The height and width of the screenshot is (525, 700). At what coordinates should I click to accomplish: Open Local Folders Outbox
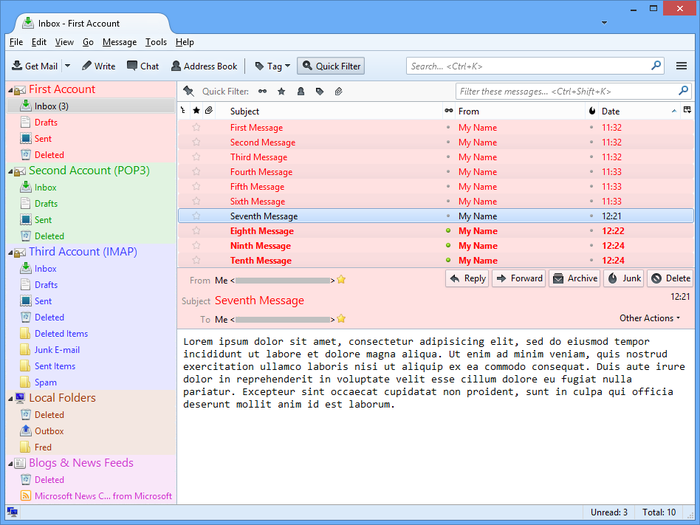[x=49, y=431]
